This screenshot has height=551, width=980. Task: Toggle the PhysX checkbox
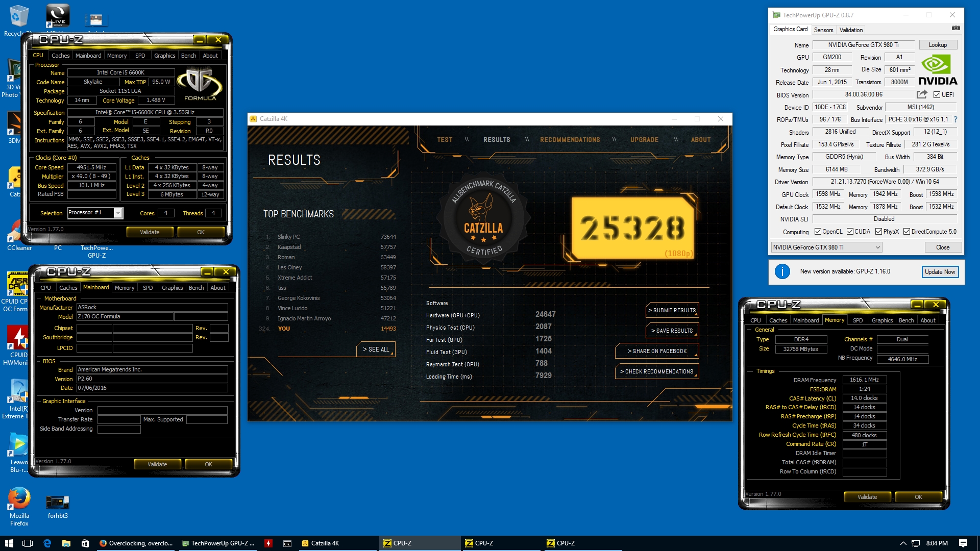(x=878, y=232)
